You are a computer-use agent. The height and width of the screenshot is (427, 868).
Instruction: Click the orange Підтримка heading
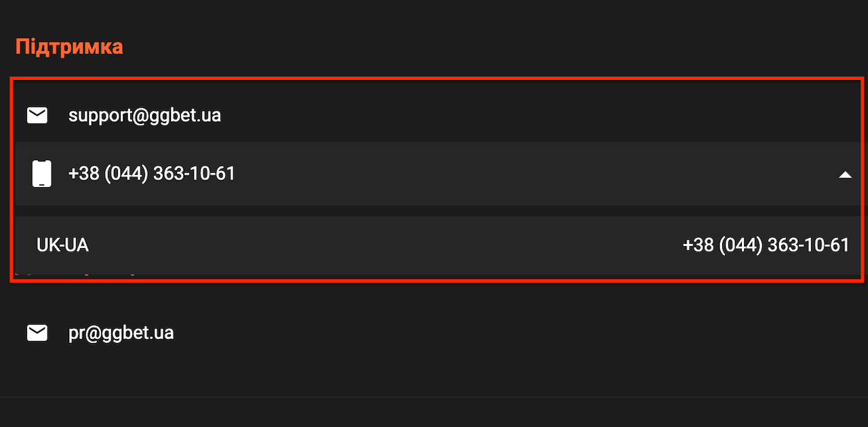pos(69,47)
